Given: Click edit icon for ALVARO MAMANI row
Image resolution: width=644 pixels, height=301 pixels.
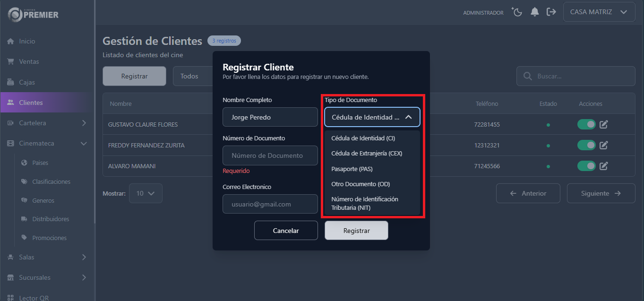Looking at the screenshot, I should click(x=603, y=166).
